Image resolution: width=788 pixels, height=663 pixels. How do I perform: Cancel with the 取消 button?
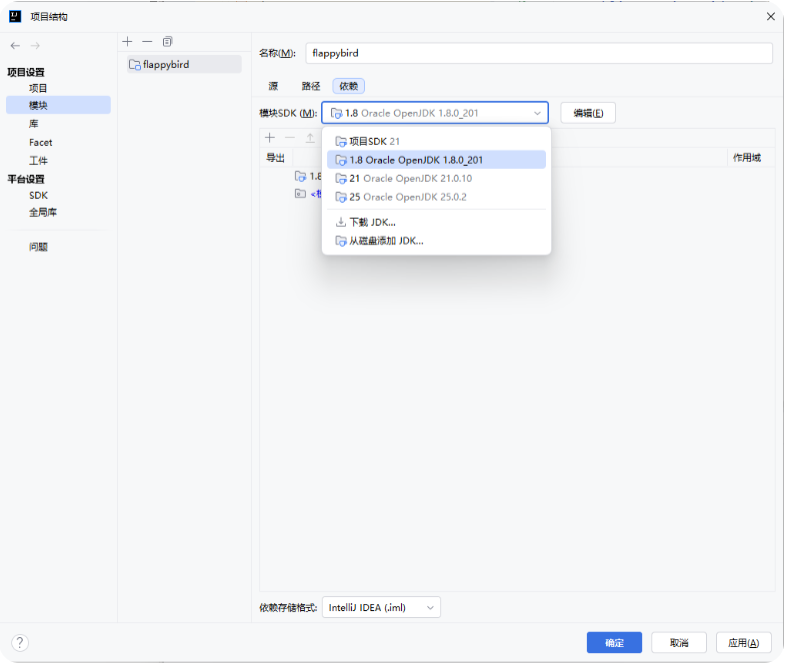coord(679,642)
